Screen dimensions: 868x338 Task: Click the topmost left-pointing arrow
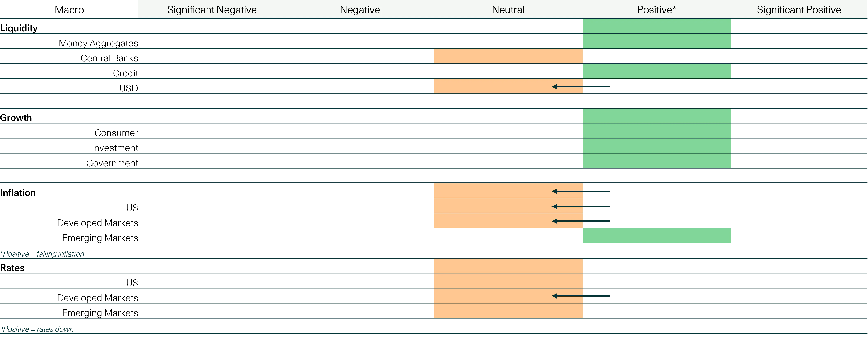point(581,87)
